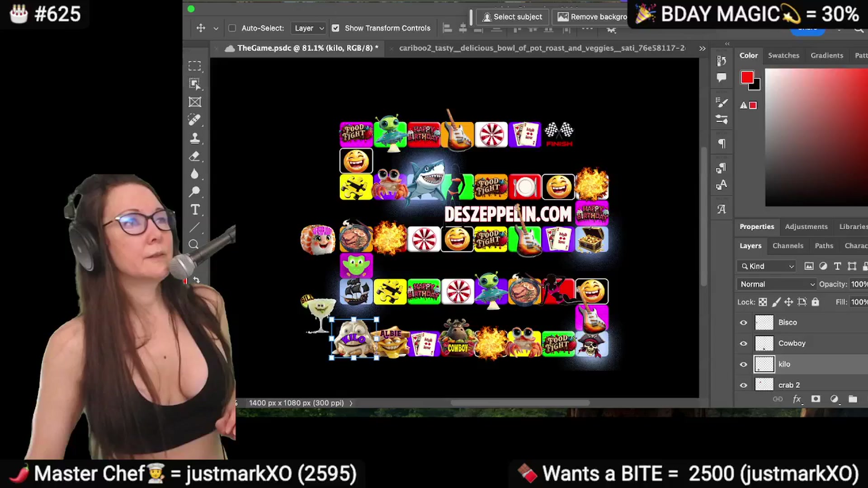The image size is (868, 488).
Task: Open the Paragraph Styles panel icon
Action: point(722,168)
